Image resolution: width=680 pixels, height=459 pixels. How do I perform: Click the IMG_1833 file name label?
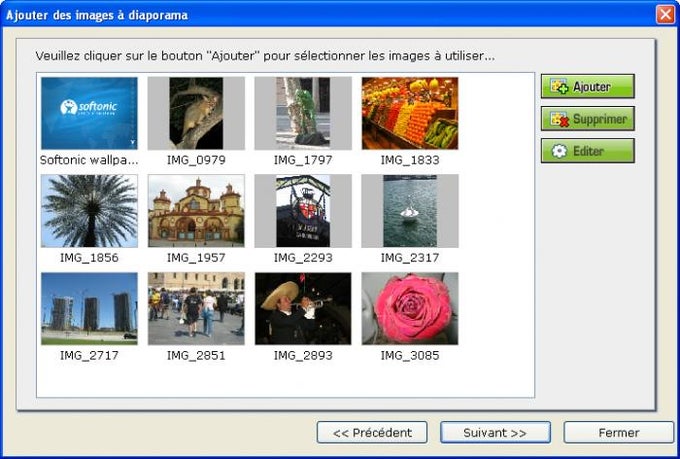[410, 160]
